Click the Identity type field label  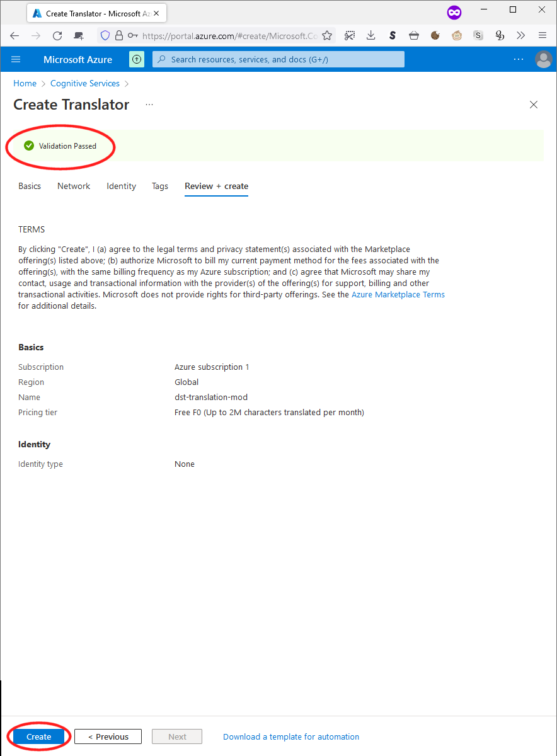pos(40,464)
